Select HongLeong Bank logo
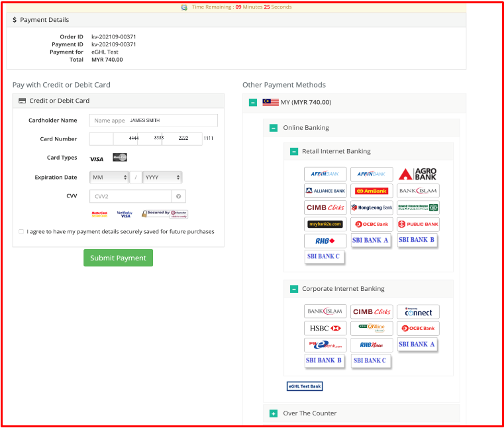 (372, 207)
